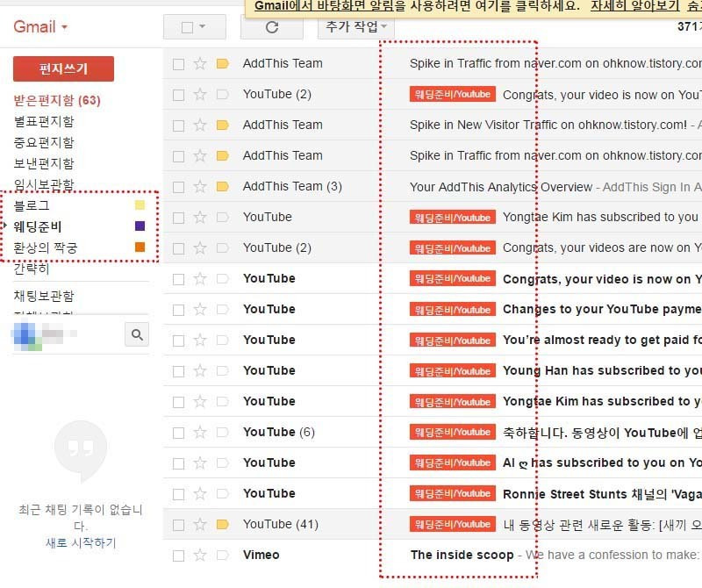Click the 자세히 알아보기 link
This screenshot has width=702, height=588.
[634, 6]
